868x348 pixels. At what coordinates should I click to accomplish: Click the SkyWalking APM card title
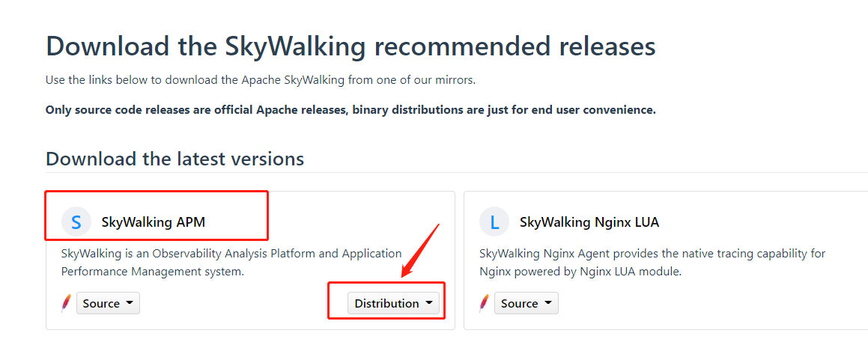(153, 222)
